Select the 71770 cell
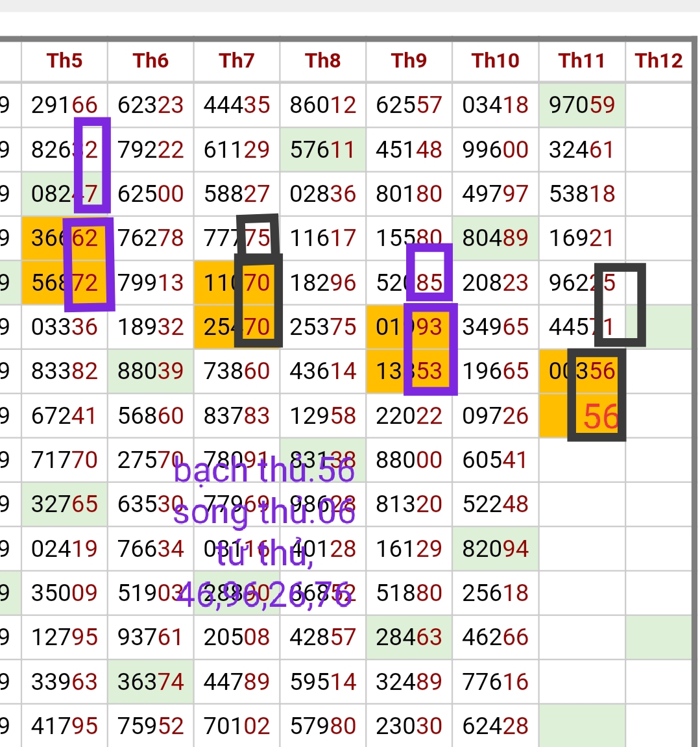This screenshot has width=700, height=747. point(64,460)
